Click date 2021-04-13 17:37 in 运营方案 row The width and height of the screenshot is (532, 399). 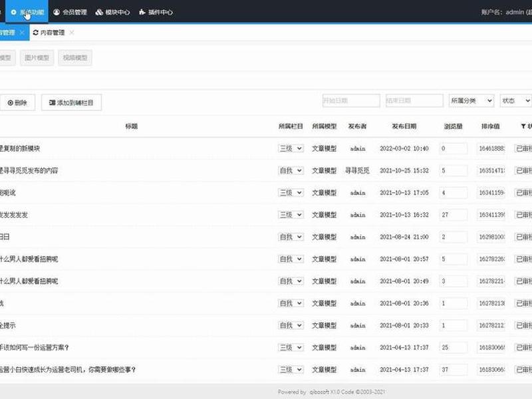404,347
